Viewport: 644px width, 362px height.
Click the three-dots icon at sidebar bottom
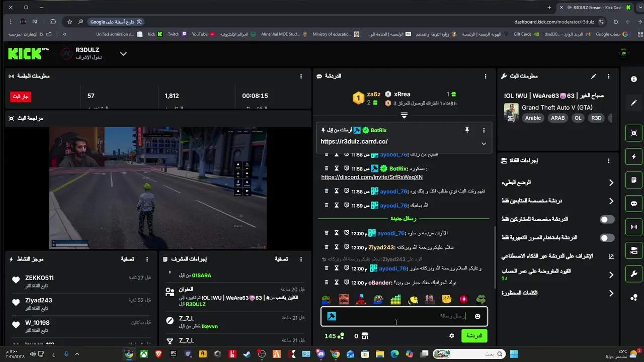pyautogui.click(x=634, y=298)
